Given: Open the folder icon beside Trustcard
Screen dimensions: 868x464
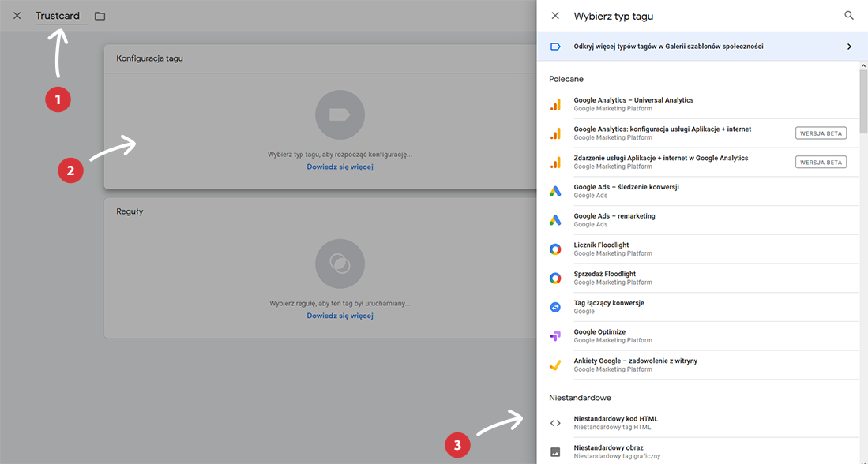Looking at the screenshot, I should click(100, 16).
